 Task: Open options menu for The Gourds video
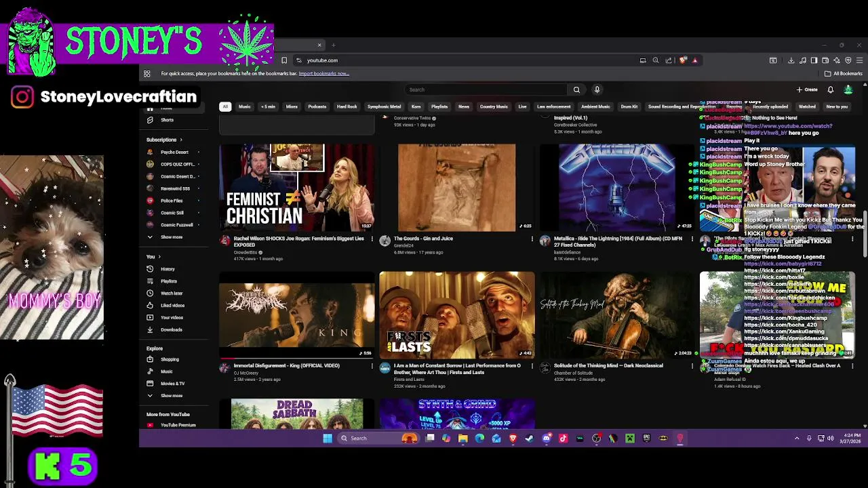coord(532,239)
